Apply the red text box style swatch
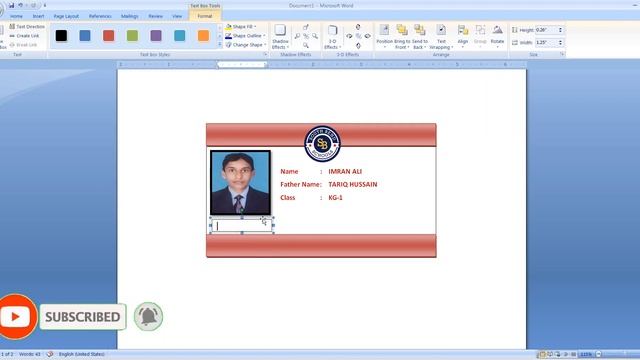The image size is (640, 360). pos(109,36)
